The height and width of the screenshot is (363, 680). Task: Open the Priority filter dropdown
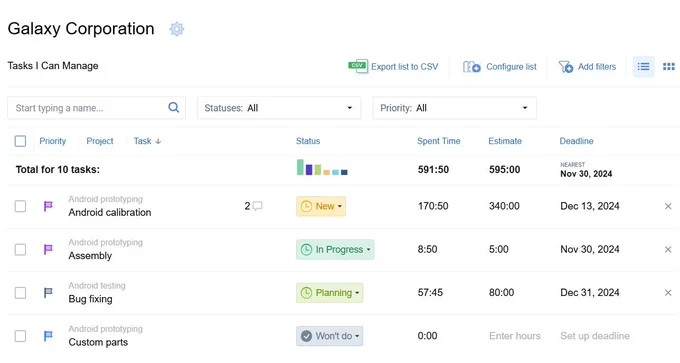tap(454, 108)
